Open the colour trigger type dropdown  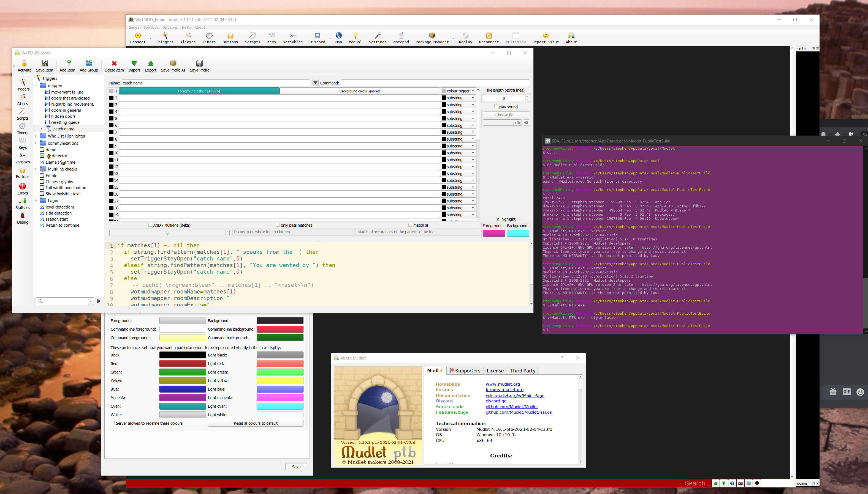[x=458, y=91]
